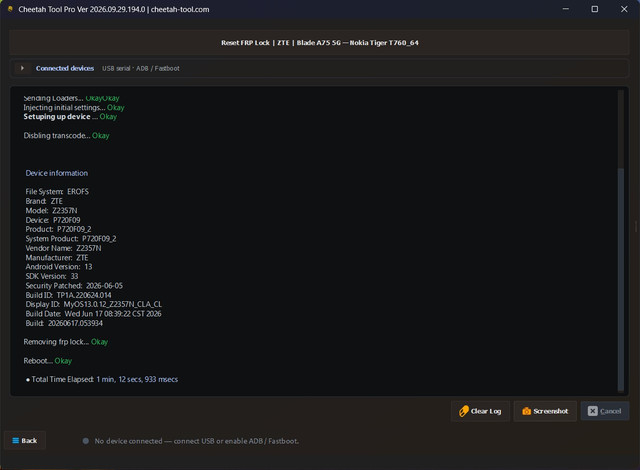Image resolution: width=640 pixels, height=470 pixels.
Task: Click the 'Model: Z2357N' log line
Action: [x=51, y=211]
